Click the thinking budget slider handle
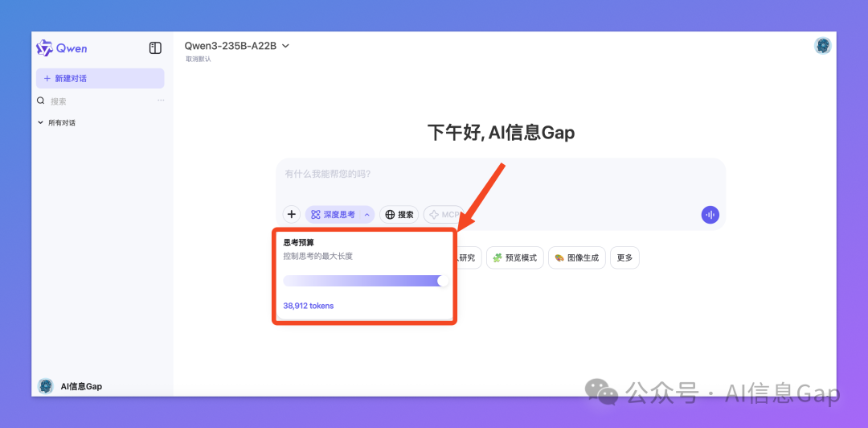The image size is (868, 428). pos(443,281)
